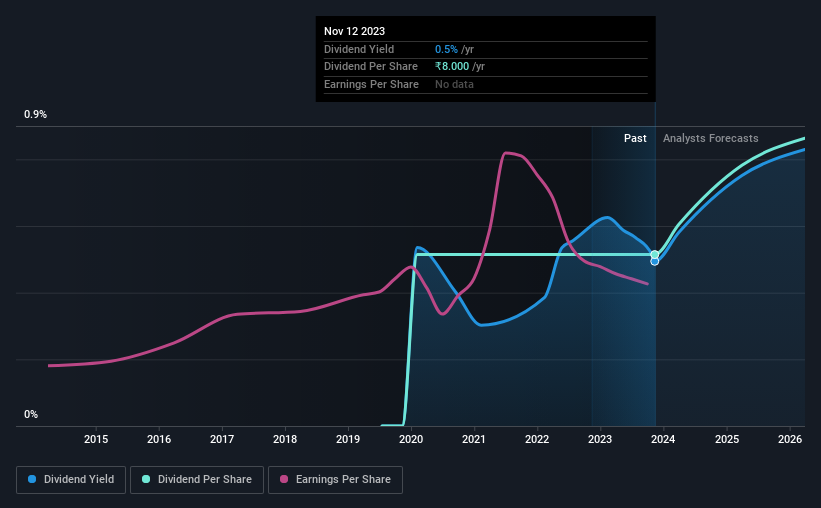Screen dimensions: 821x508
Task: Click the teal Dividend Per Share legend dot
Action: [x=146, y=479]
